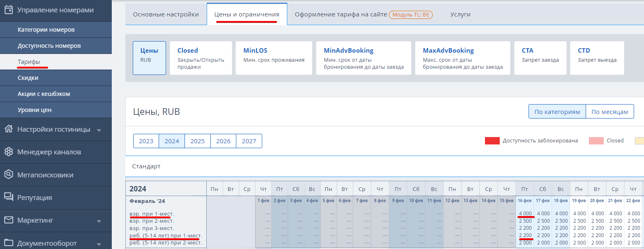Viewport: 644px width, 249px height.
Task: Switch to the Цены и ограничения tab
Action: click(247, 14)
